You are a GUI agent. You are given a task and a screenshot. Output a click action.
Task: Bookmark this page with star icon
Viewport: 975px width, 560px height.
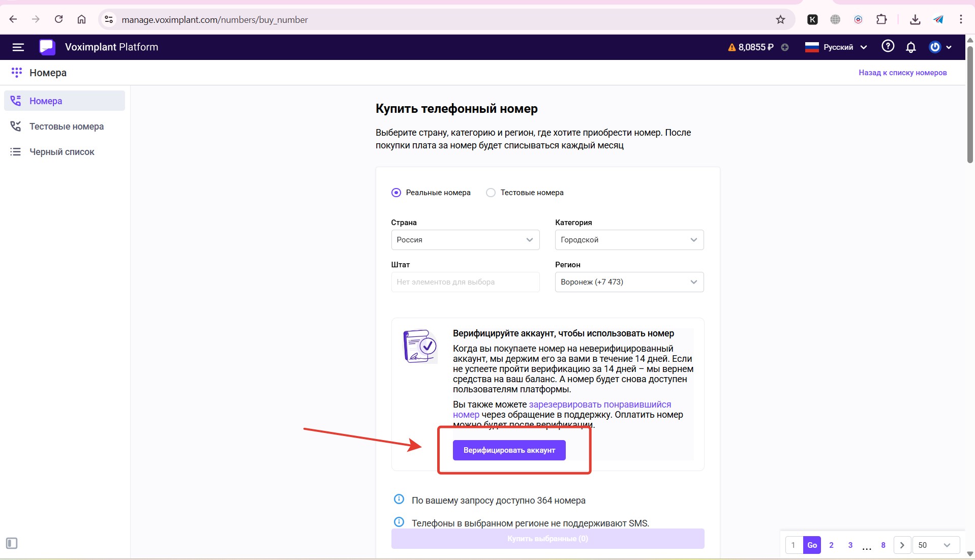780,20
